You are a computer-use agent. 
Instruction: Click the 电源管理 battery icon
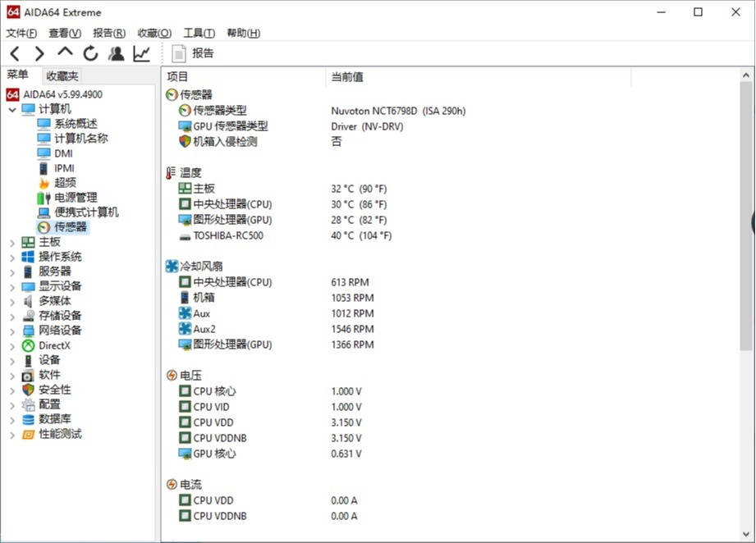tap(44, 198)
